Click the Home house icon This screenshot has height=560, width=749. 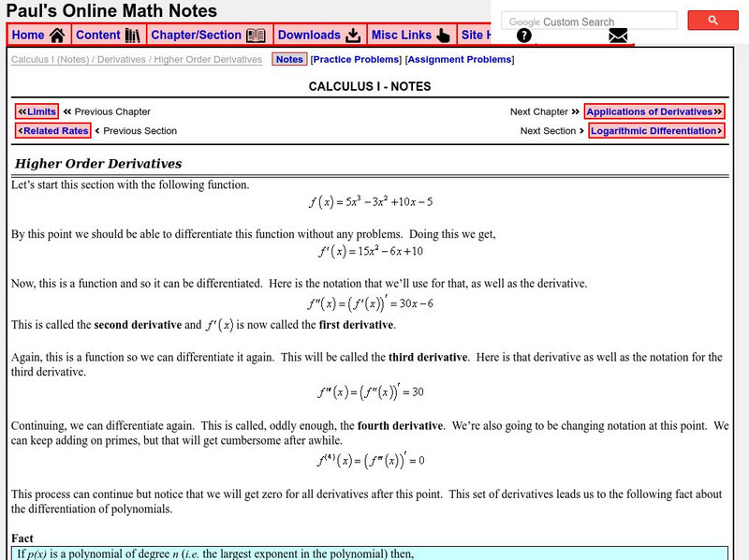click(57, 36)
